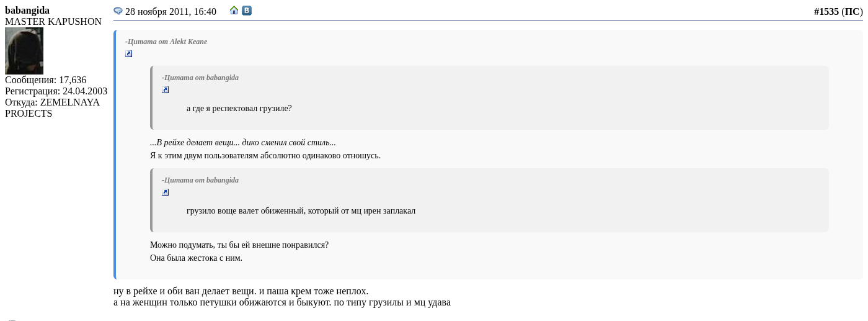Click the quoted text «а где я респектовал грузиле?»
This screenshot has width=868, height=321.
tap(239, 109)
